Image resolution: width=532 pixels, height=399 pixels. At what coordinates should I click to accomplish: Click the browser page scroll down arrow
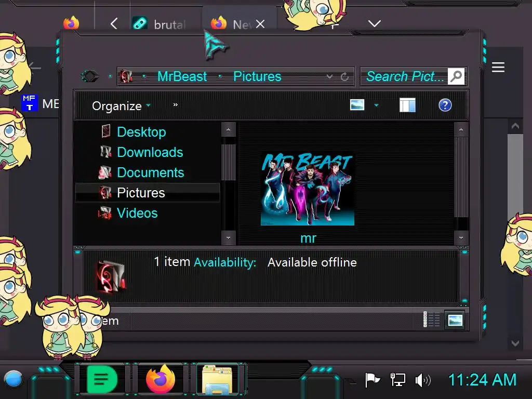[x=515, y=343]
